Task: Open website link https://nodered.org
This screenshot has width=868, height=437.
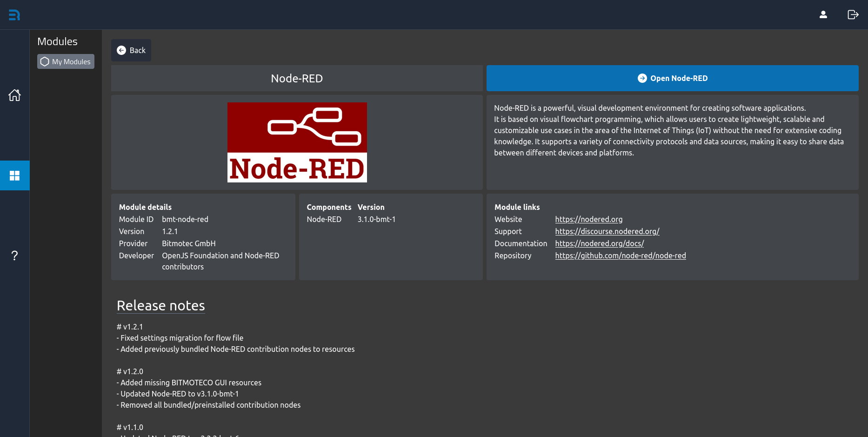Action: [589, 219]
